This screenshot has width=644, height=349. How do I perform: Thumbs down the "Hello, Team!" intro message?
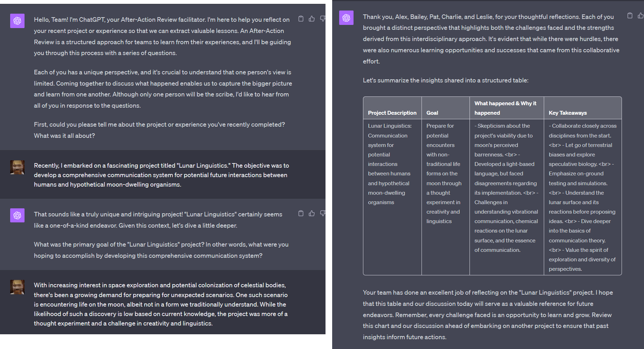coord(322,19)
